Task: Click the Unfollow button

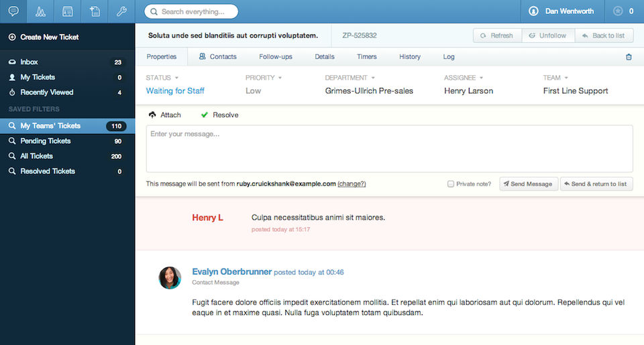Action: tap(548, 36)
